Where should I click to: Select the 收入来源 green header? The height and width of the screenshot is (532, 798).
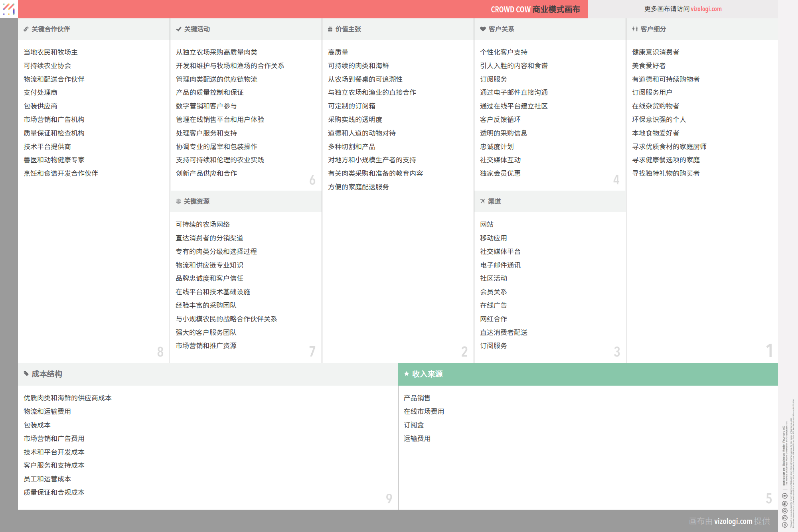(x=427, y=374)
